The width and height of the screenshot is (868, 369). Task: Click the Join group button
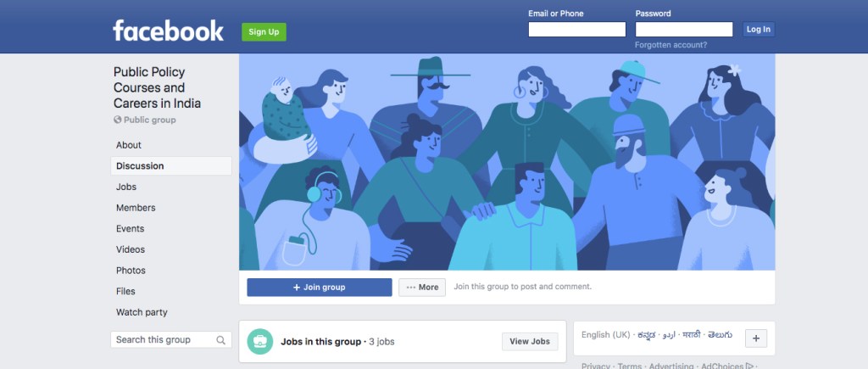tap(320, 287)
